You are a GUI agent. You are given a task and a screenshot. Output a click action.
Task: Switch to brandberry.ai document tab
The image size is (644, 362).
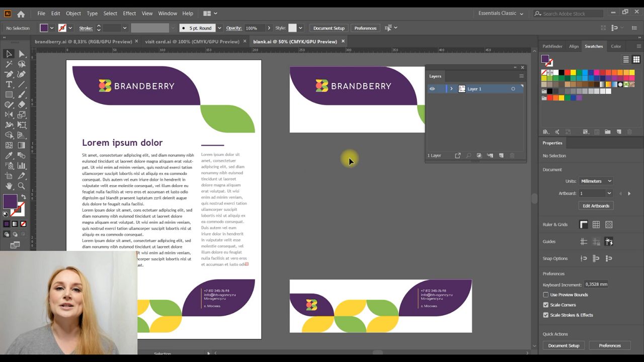[x=83, y=42]
